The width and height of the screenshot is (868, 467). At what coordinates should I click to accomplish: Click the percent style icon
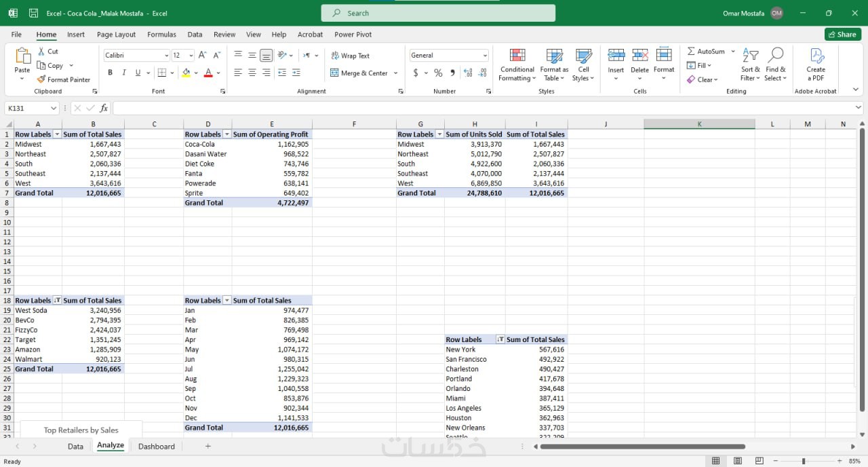click(438, 73)
